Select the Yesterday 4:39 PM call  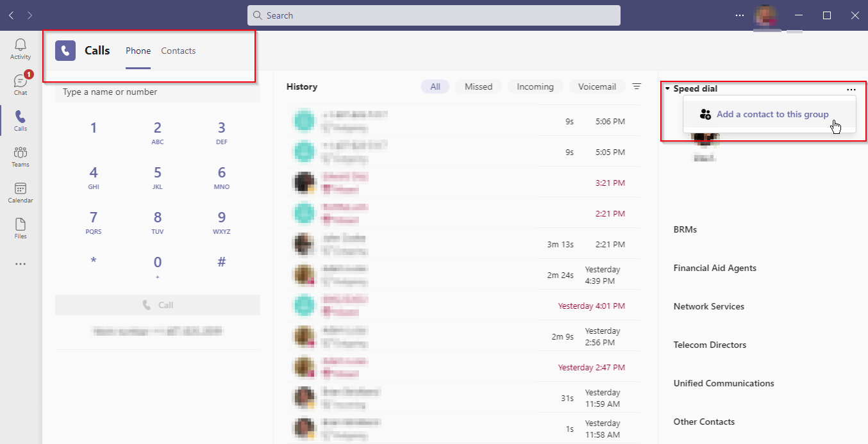point(463,275)
